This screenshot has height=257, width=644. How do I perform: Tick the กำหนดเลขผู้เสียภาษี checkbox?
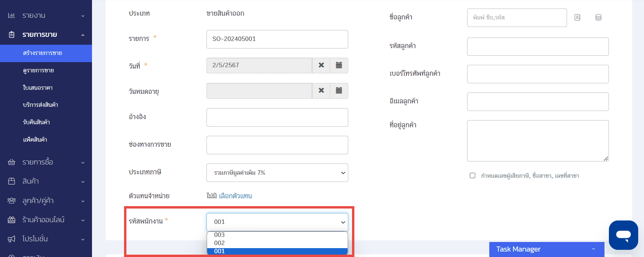[473, 175]
